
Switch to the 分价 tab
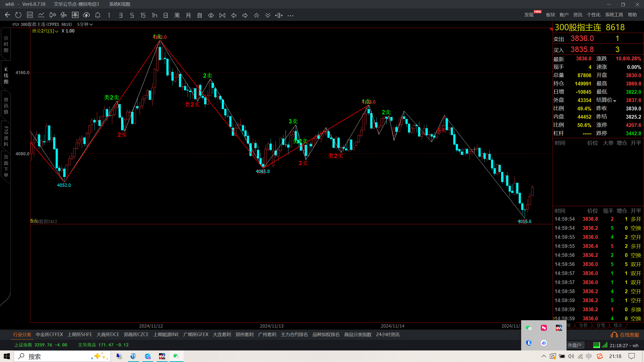point(583,325)
